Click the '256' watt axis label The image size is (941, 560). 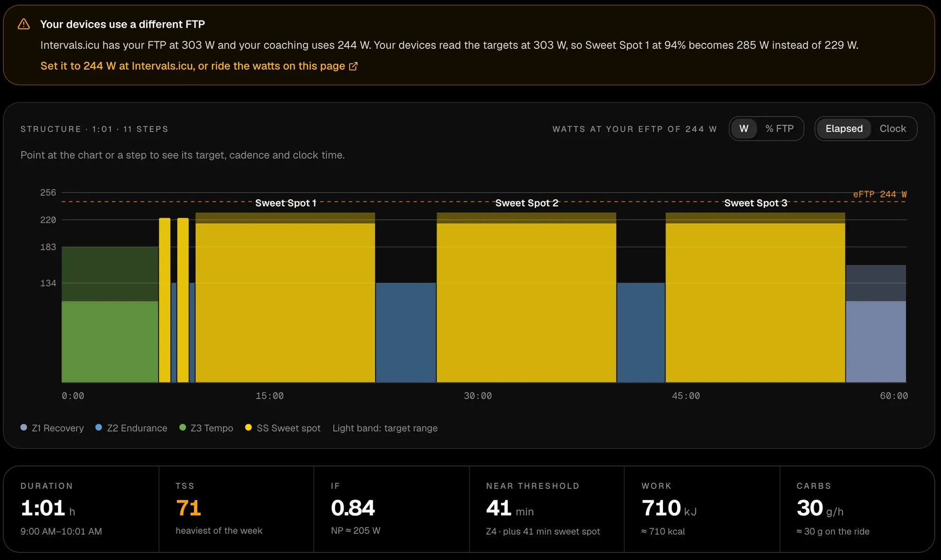coord(48,192)
